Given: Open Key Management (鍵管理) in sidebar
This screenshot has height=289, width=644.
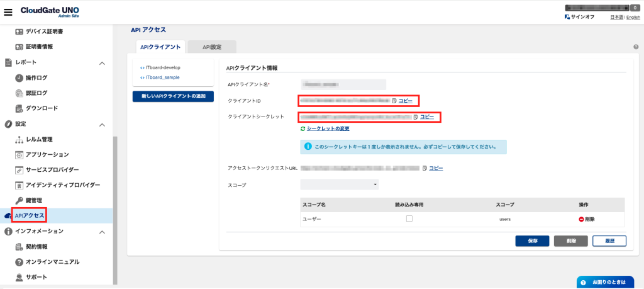Looking at the screenshot, I should click(x=34, y=200).
